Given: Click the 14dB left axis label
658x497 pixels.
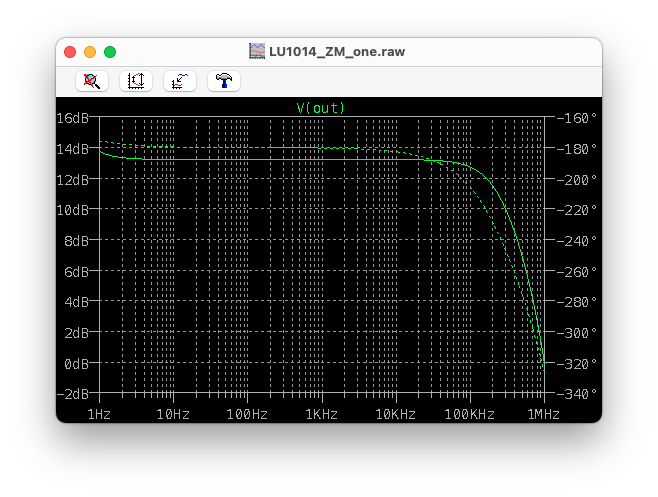Looking at the screenshot, I should tap(73, 149).
